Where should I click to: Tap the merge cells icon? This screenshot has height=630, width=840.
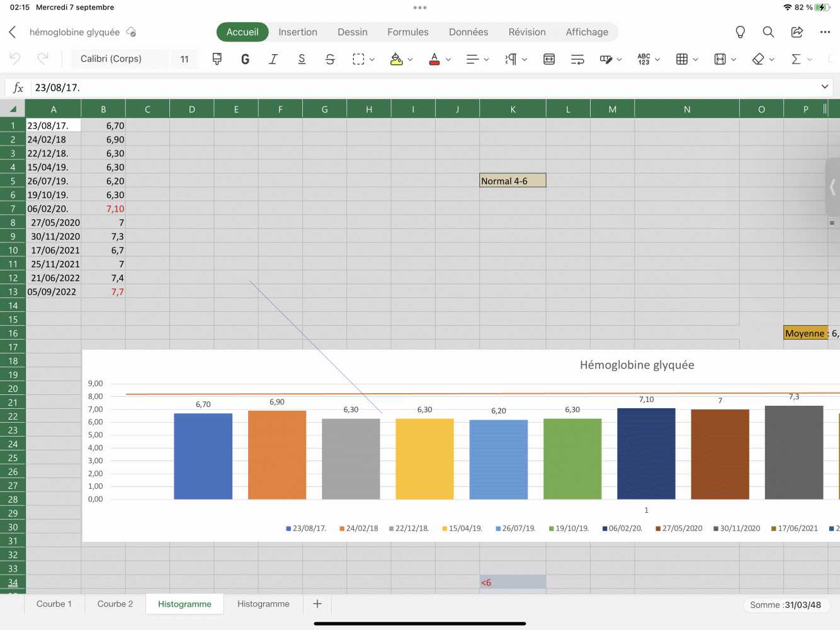[549, 59]
